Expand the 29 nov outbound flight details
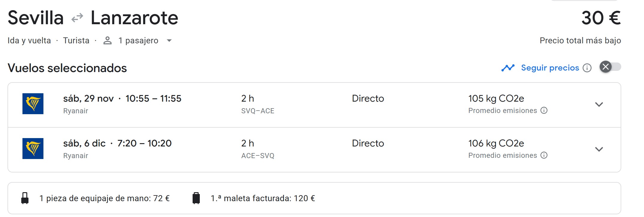 599,104
